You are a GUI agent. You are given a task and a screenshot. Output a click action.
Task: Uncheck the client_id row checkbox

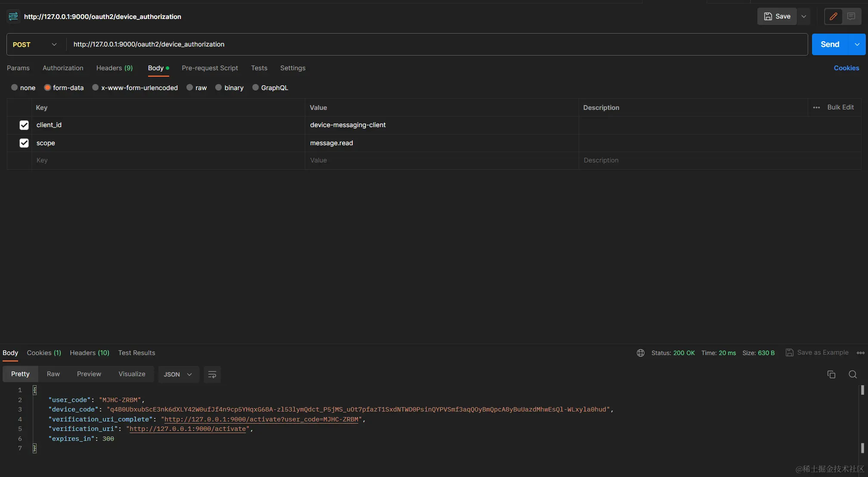tap(24, 125)
